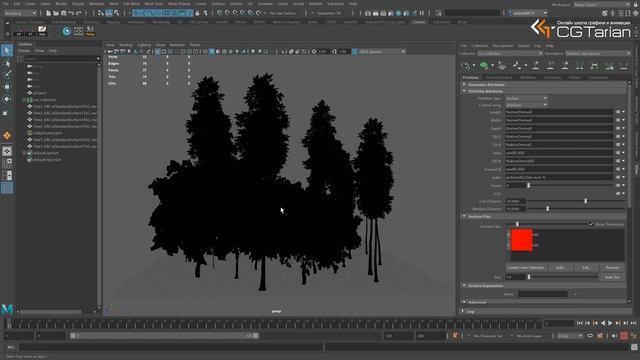Collapse the Archive Files section
Screen dimensions: 640x360
[464, 216]
